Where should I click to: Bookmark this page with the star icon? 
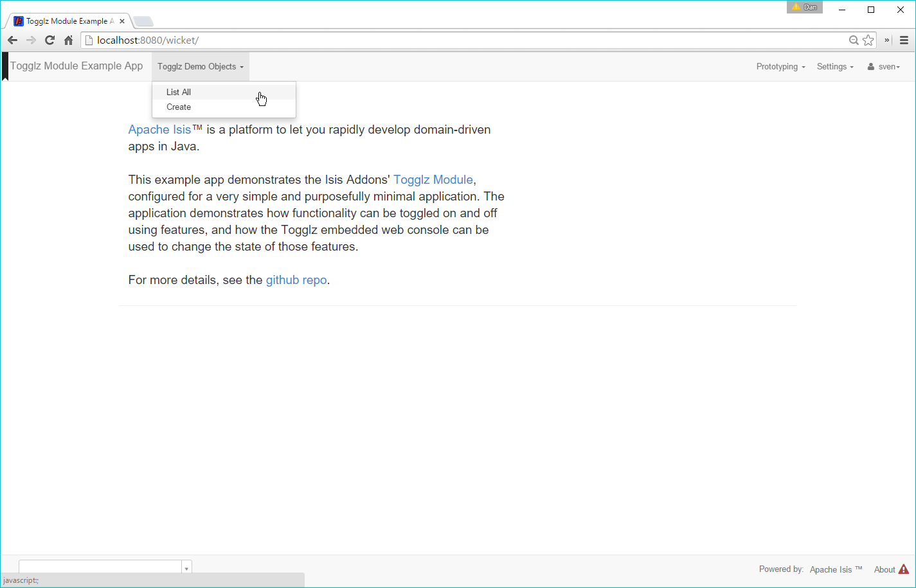click(868, 40)
